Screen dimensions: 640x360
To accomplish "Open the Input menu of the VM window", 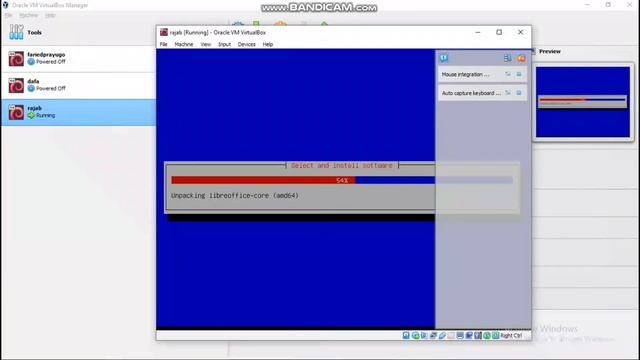I will (x=224, y=44).
